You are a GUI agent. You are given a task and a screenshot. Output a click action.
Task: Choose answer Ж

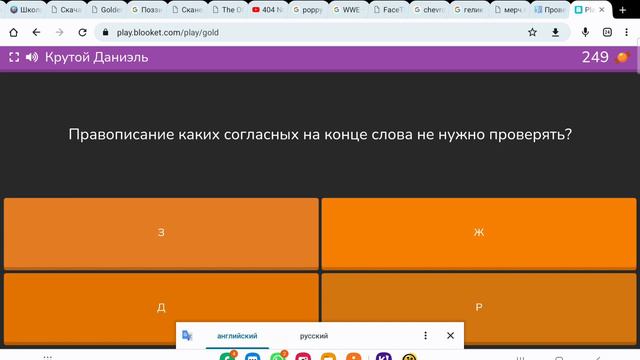pos(479,233)
